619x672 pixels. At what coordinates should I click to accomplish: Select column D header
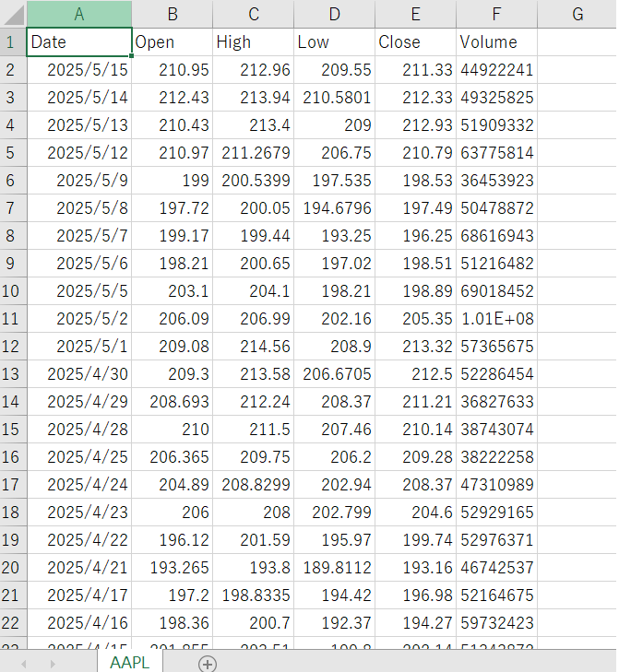[334, 14]
